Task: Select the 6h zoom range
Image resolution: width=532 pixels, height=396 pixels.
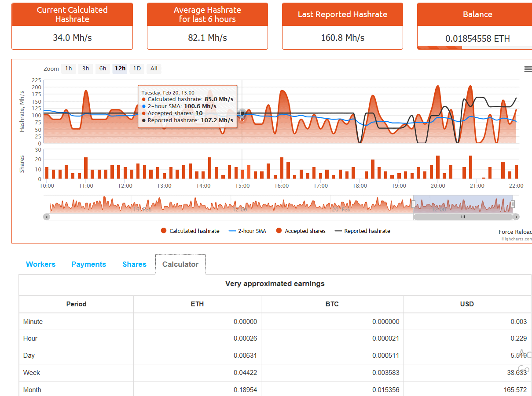Action: [103, 69]
